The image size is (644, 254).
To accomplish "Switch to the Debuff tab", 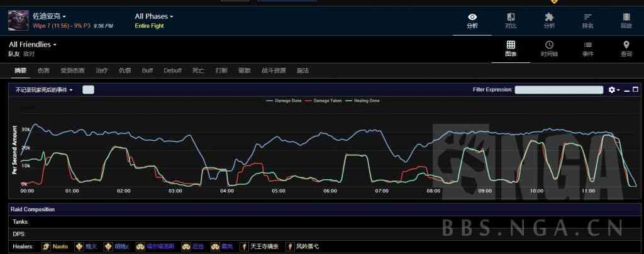I will point(172,70).
